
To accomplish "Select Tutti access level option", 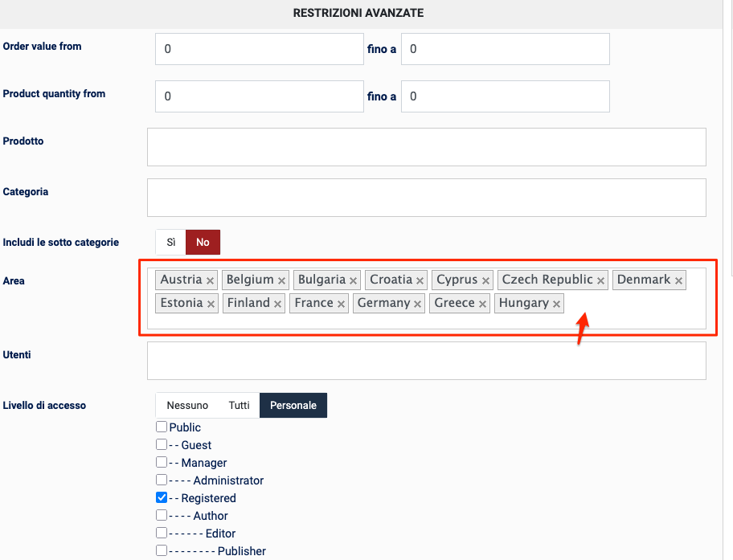I will pyautogui.click(x=240, y=406).
